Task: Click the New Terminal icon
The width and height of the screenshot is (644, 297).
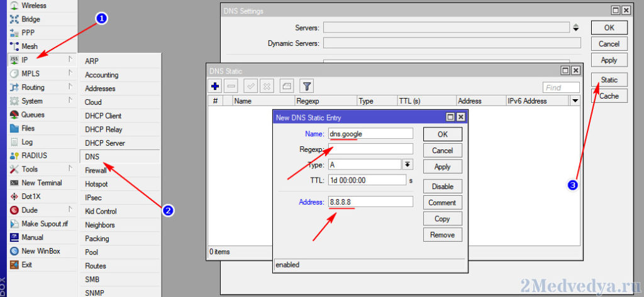Action: point(14,183)
